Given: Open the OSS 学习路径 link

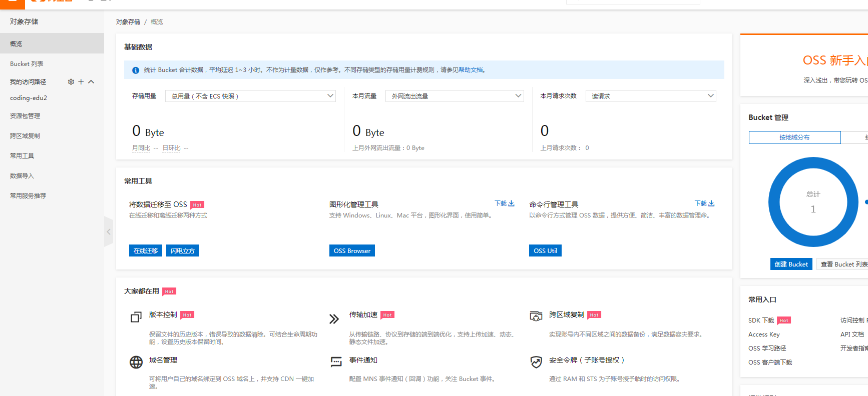Looking at the screenshot, I should (767, 348).
